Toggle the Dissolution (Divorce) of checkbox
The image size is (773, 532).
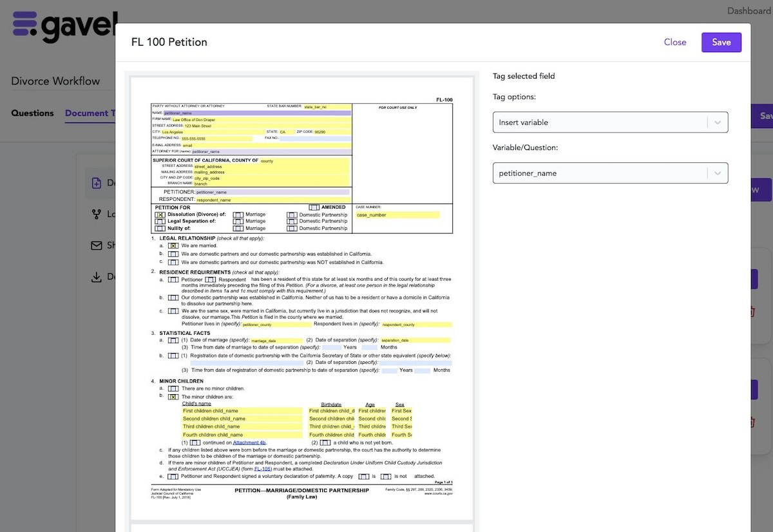pos(160,214)
